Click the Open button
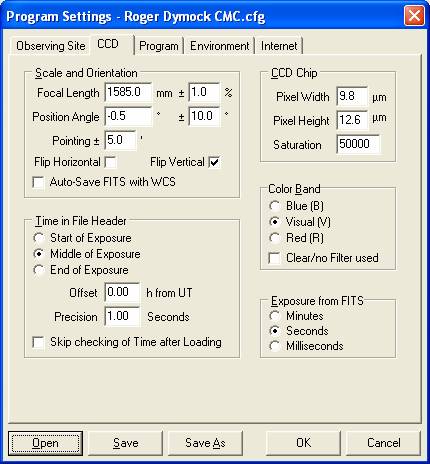The height and width of the screenshot is (464, 430). pos(45,443)
